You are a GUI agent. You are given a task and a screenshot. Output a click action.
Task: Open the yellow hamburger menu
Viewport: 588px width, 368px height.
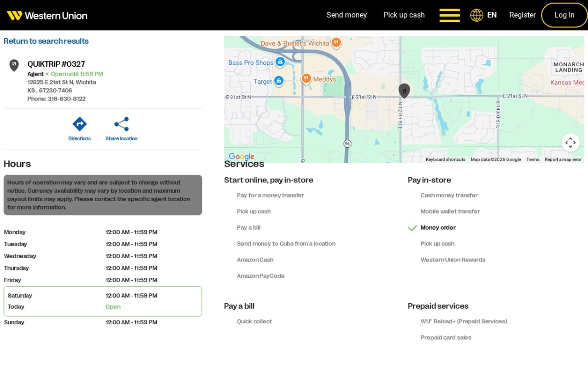[x=449, y=15]
